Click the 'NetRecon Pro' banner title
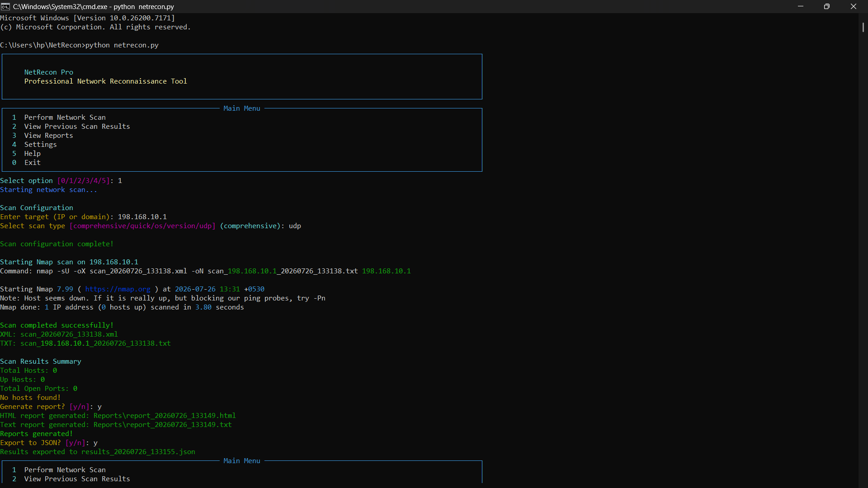 pyautogui.click(x=48, y=72)
